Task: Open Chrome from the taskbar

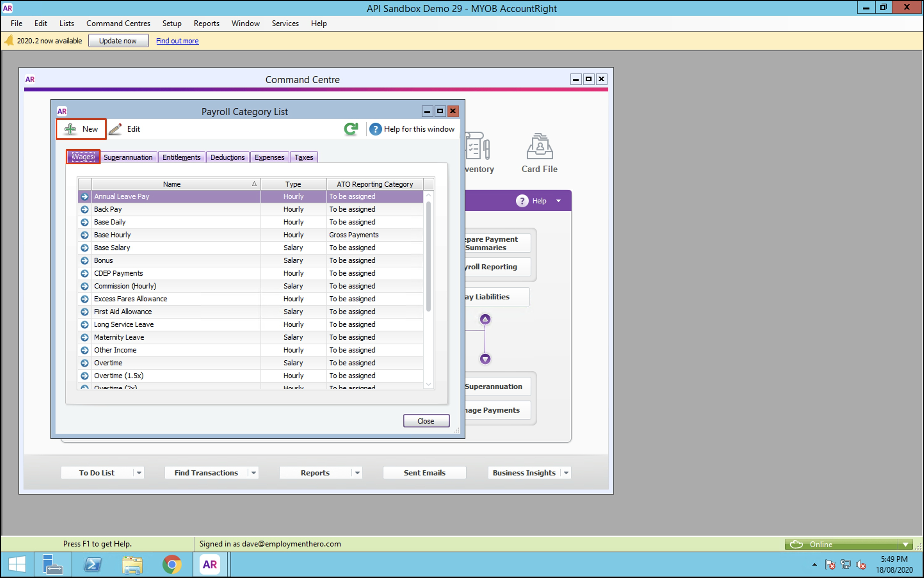Action: coord(172,565)
